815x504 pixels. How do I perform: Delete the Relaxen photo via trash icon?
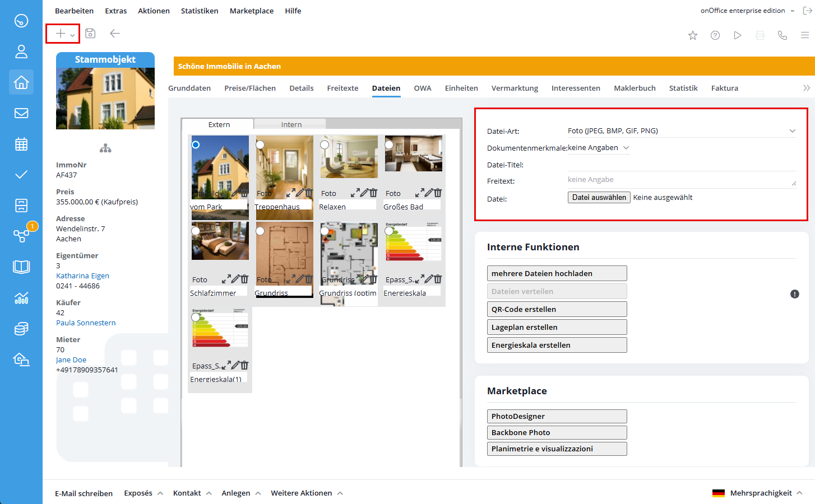tap(373, 193)
